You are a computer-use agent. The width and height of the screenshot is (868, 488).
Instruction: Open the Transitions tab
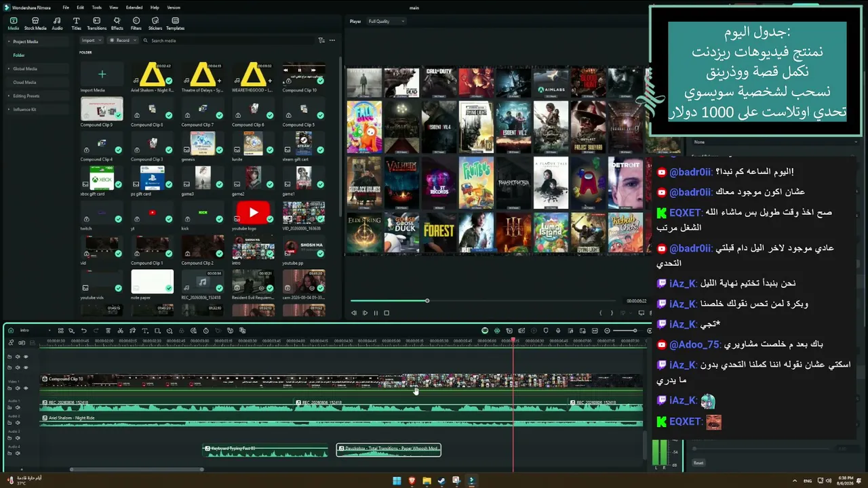97,24
